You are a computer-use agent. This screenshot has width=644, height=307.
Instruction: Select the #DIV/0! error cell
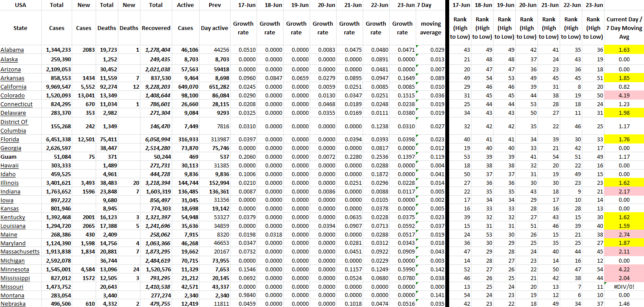point(624,287)
